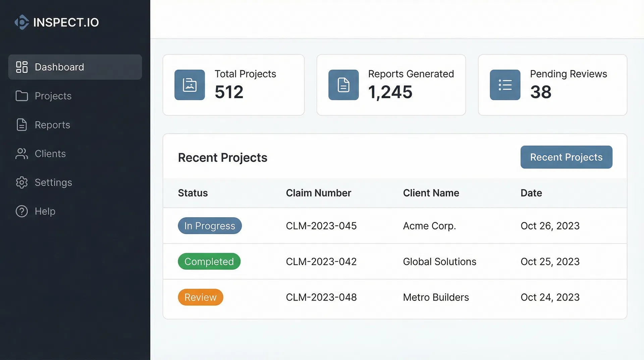The height and width of the screenshot is (360, 644).
Task: Open the Projects folder icon
Action: coord(21,96)
